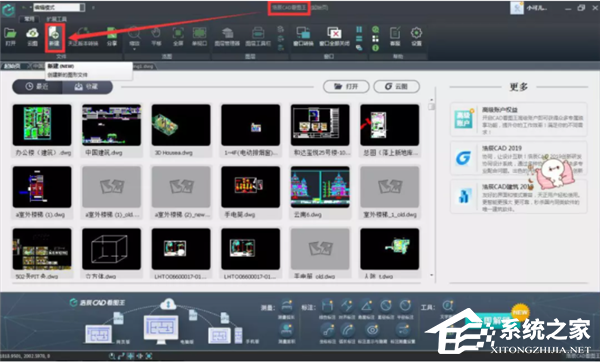Image resolution: width=600 pixels, height=363 pixels.
Task: Open the 云图 cloud drawings toolbar icon
Action: click(33, 37)
